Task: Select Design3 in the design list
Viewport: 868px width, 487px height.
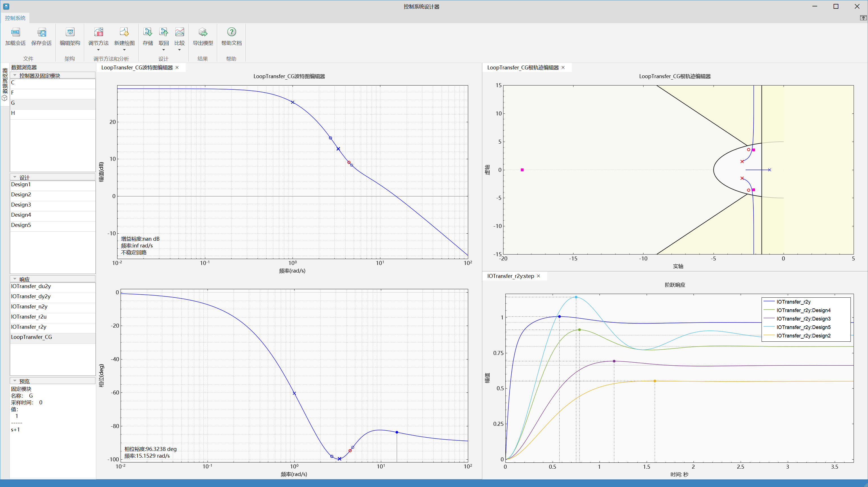Action: click(x=21, y=205)
